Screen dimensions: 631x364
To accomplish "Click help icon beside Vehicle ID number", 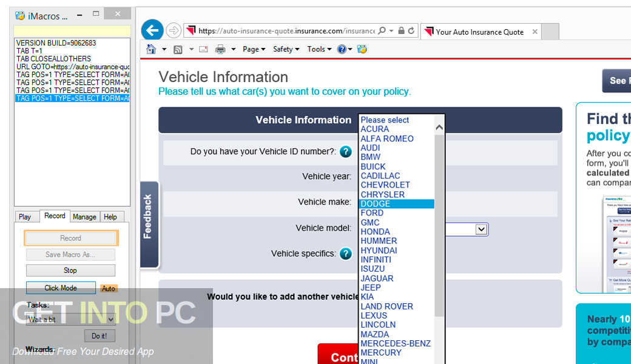I will [346, 152].
